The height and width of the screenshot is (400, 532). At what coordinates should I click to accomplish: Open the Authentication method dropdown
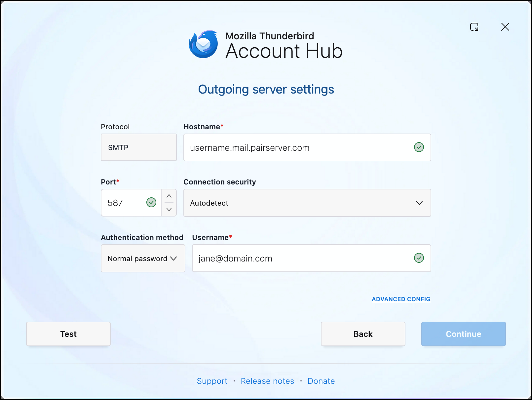point(143,259)
